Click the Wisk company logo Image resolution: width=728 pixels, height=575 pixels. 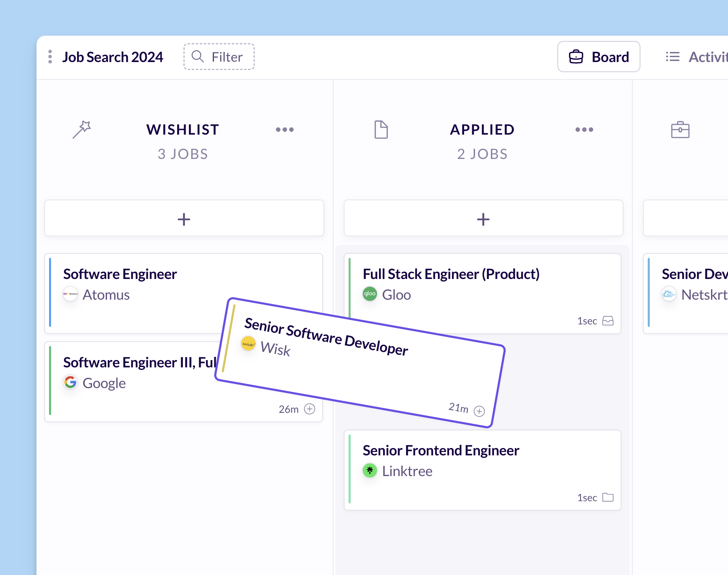[x=248, y=344]
